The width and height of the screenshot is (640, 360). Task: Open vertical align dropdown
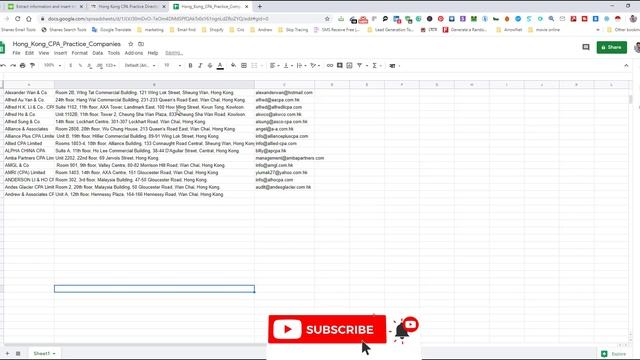coord(288,66)
